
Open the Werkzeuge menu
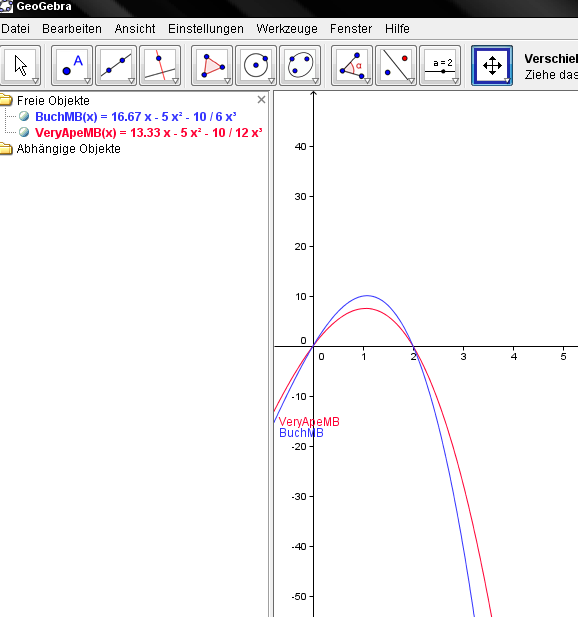[x=287, y=29]
